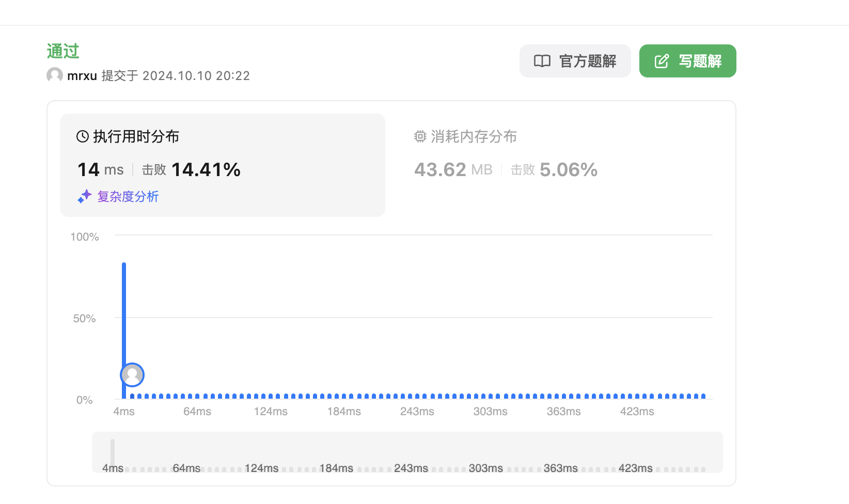Screen dimensions: 849x504
Task: Click the 50% label on the y-axis
Action: point(84,319)
